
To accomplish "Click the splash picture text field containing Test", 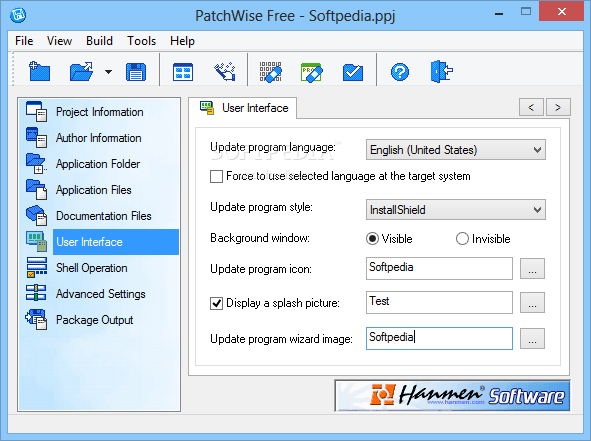I will 439,302.
